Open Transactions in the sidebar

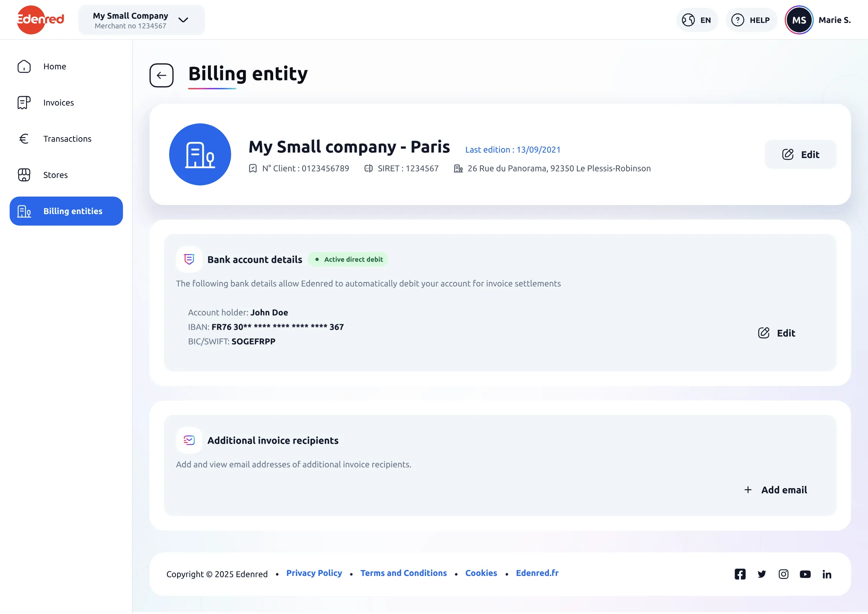click(x=66, y=139)
